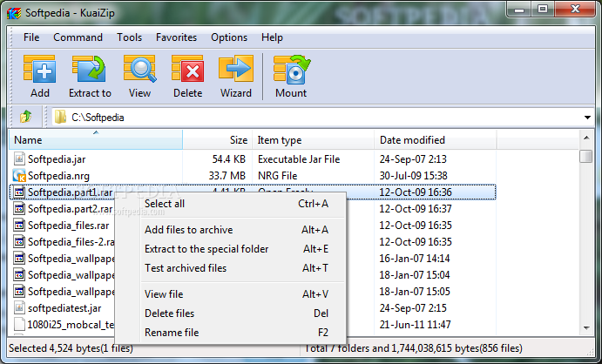
Task: Click the folder icon in address bar
Action: pyautogui.click(x=60, y=117)
